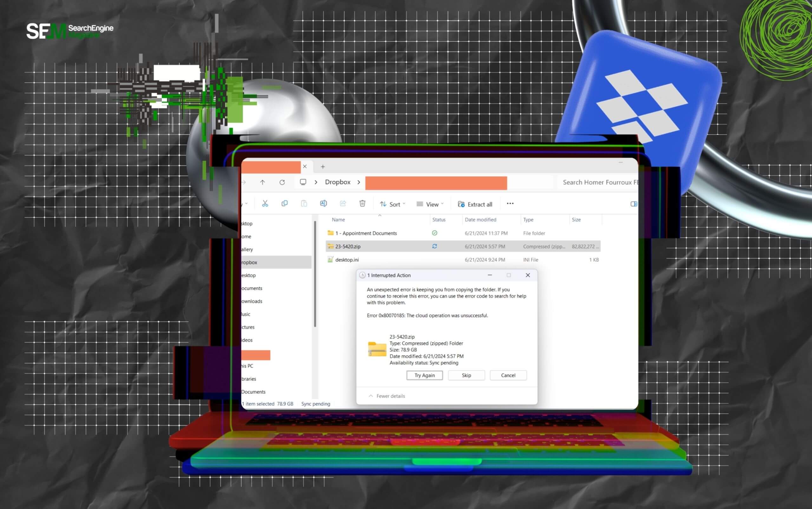Click the Refresh icon in the address bar
The image size is (812, 509).
pos(282,182)
